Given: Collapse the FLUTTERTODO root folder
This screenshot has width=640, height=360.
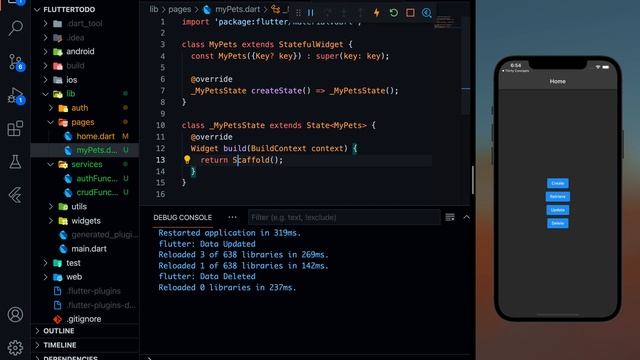Looking at the screenshot, I should (37, 9).
